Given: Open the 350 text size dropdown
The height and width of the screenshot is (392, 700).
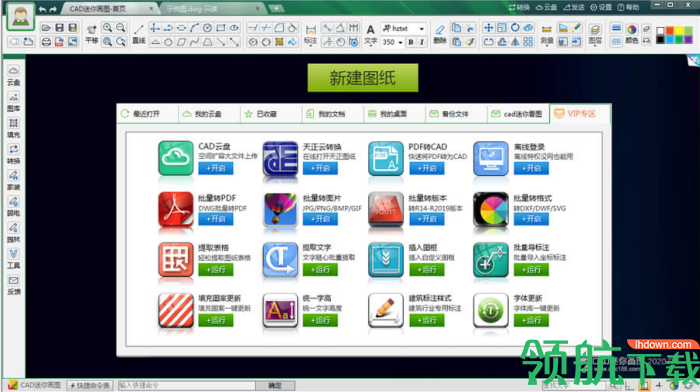Looking at the screenshot, I should [x=392, y=42].
